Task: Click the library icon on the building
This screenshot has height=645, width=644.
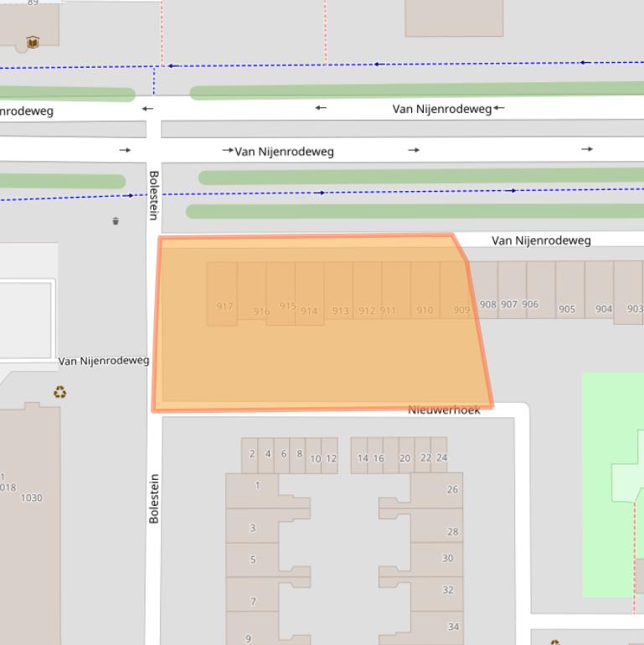Action: click(x=33, y=42)
